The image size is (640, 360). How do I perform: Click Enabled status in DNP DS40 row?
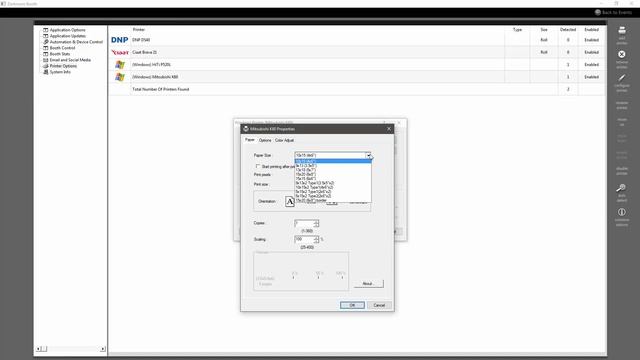[x=591, y=40]
